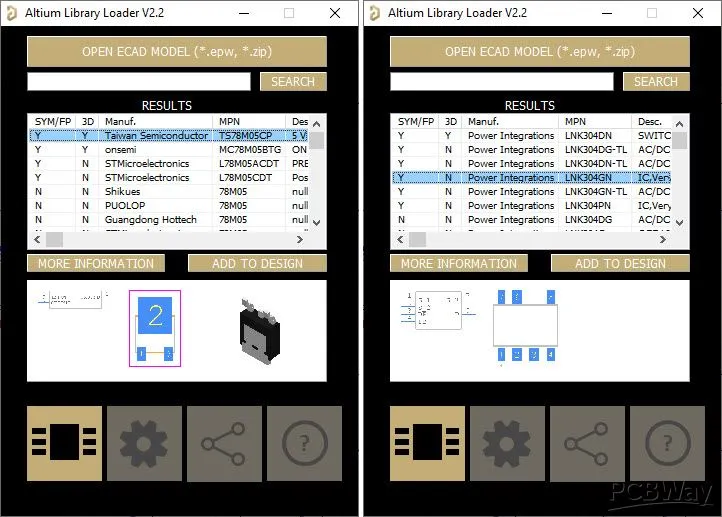
Task: Select the PUOLOP 78M05 row
Action: 169,205
